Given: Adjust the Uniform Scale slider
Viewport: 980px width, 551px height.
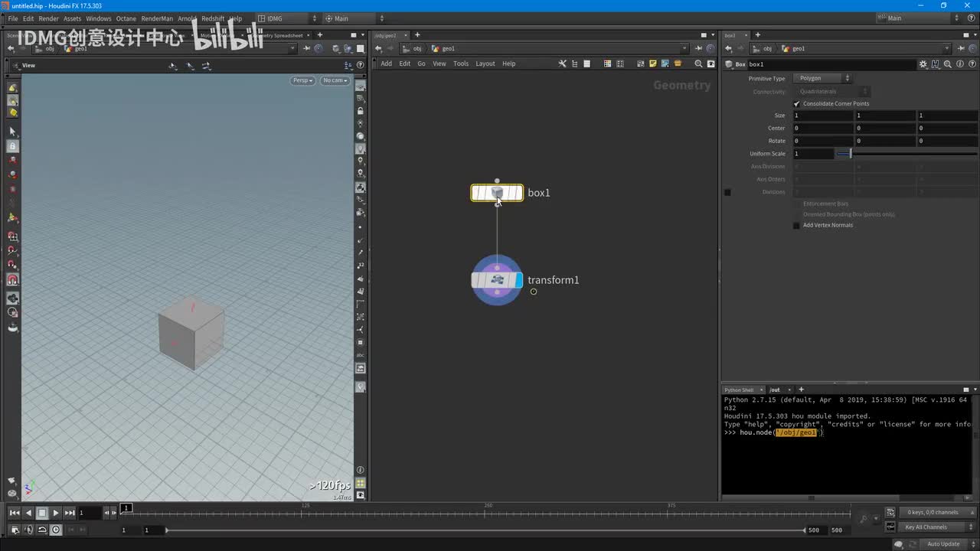Looking at the screenshot, I should [906, 154].
